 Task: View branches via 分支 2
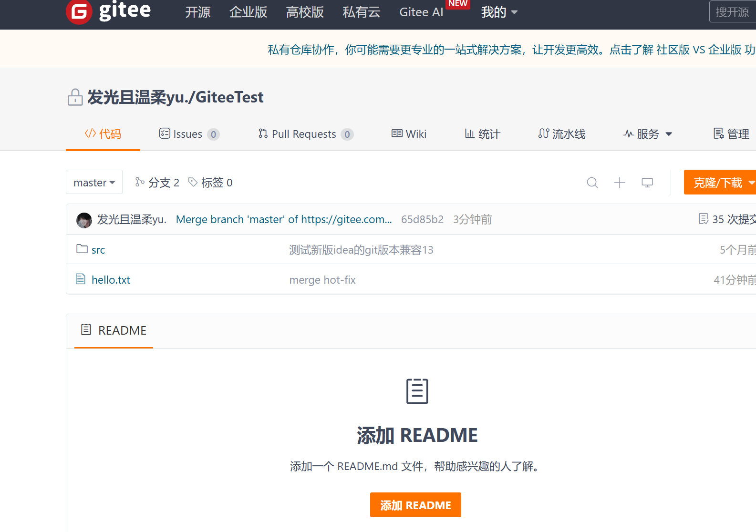click(x=157, y=183)
